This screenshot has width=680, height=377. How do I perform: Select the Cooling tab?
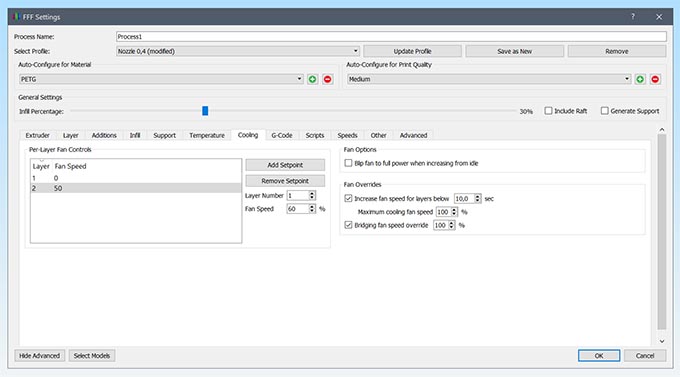pyautogui.click(x=248, y=135)
